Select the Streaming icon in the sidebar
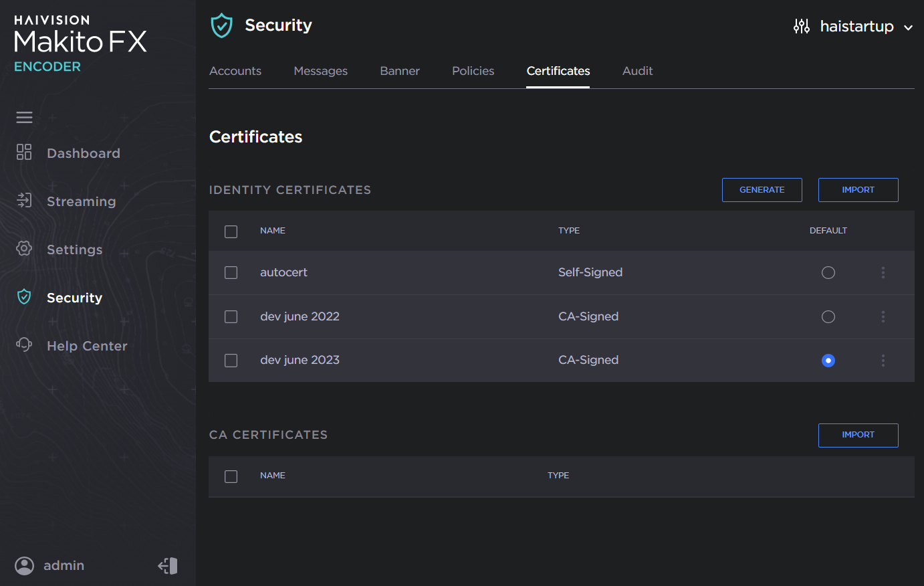This screenshot has width=924, height=586. [24, 201]
